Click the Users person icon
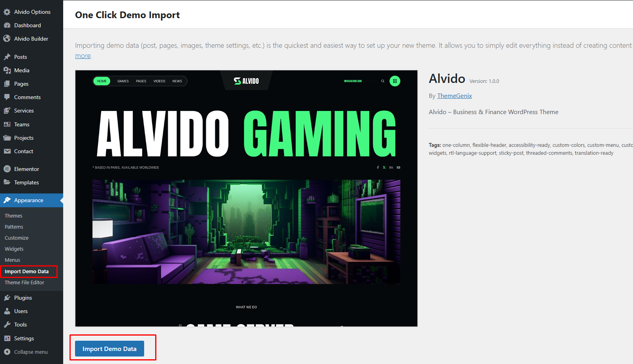The height and width of the screenshot is (364, 633). pos(7,311)
